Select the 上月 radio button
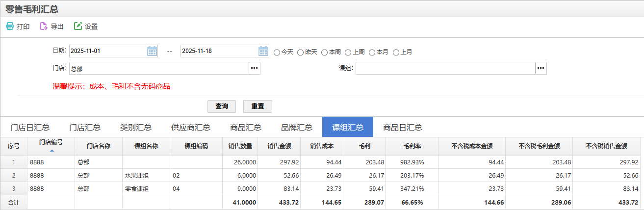644x210 pixels. coord(396,52)
